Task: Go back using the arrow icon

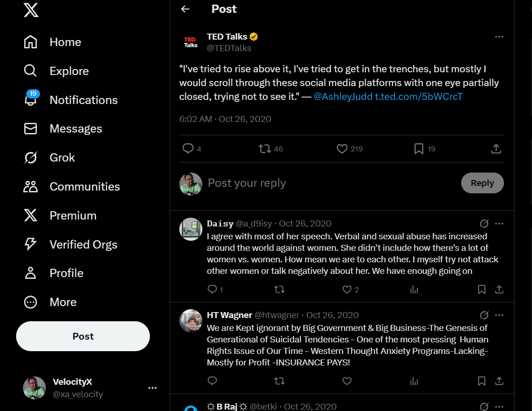Action: (185, 9)
